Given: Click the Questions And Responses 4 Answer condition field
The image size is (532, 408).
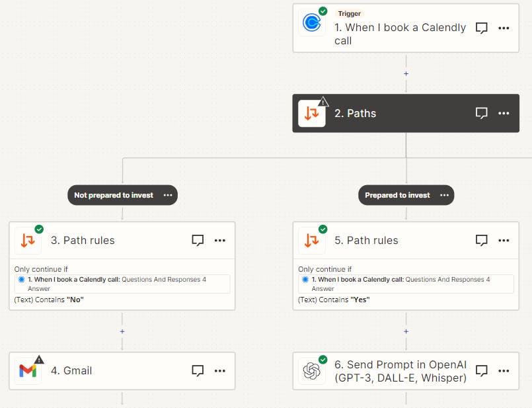Looking at the screenshot, I should tap(122, 283).
